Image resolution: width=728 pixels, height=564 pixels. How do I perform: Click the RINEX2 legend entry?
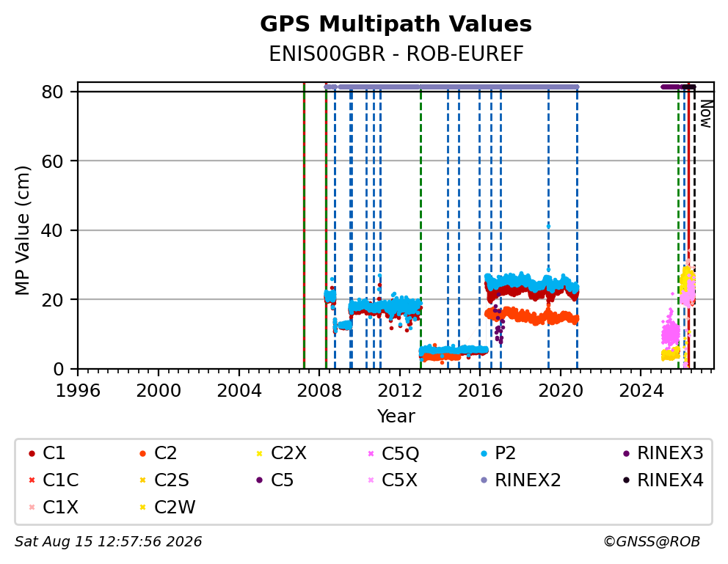coord(520,480)
